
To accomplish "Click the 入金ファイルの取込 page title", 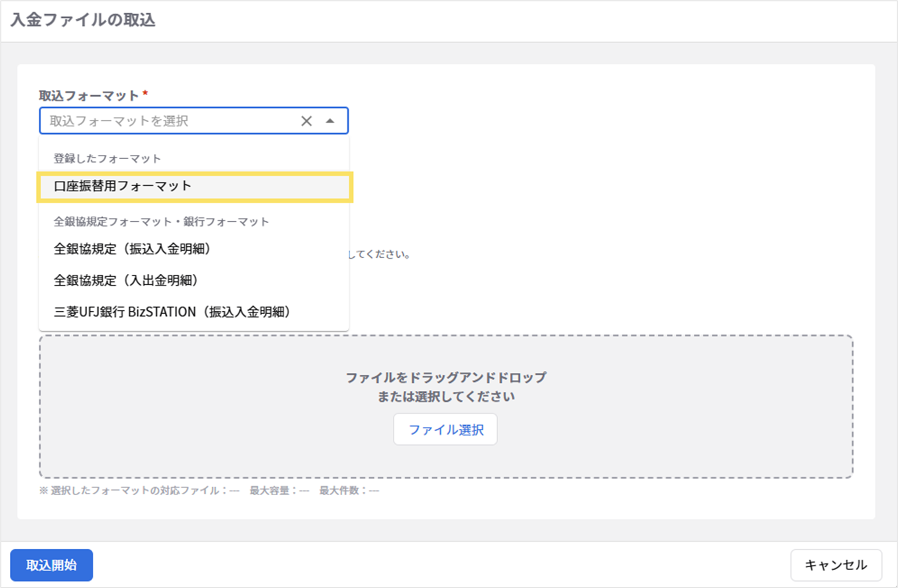I will pos(83,20).
